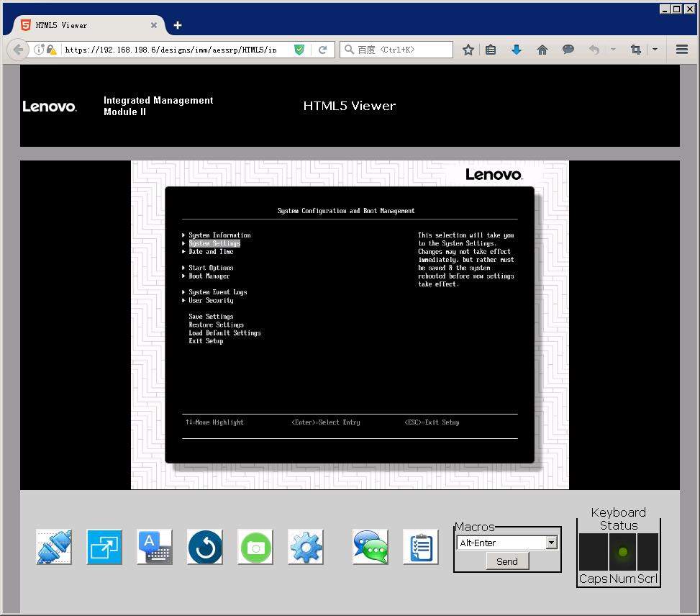The height and width of the screenshot is (616, 700).
Task: Click the browser URL address field
Action: 173,50
